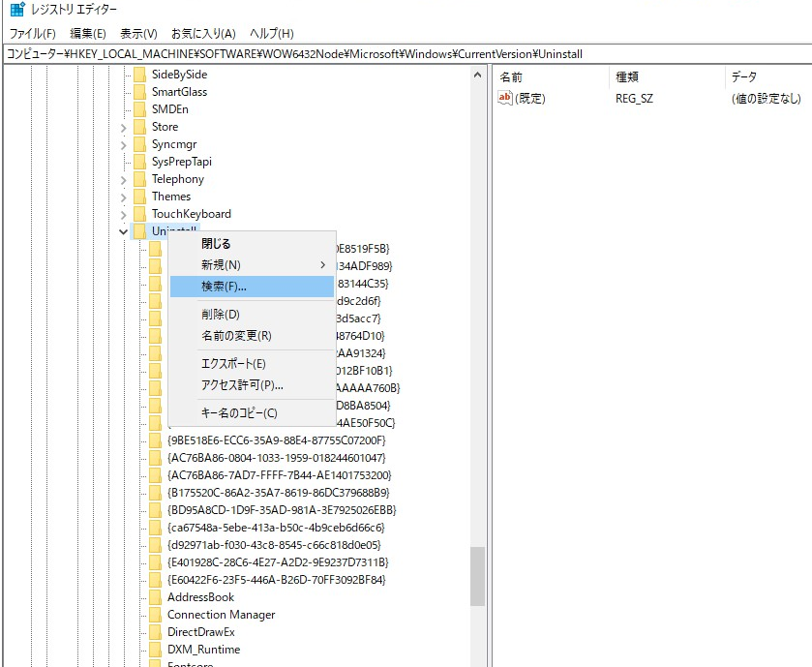Select the SysPrepTapi key name
The height and width of the screenshot is (667, 812).
pos(182,162)
